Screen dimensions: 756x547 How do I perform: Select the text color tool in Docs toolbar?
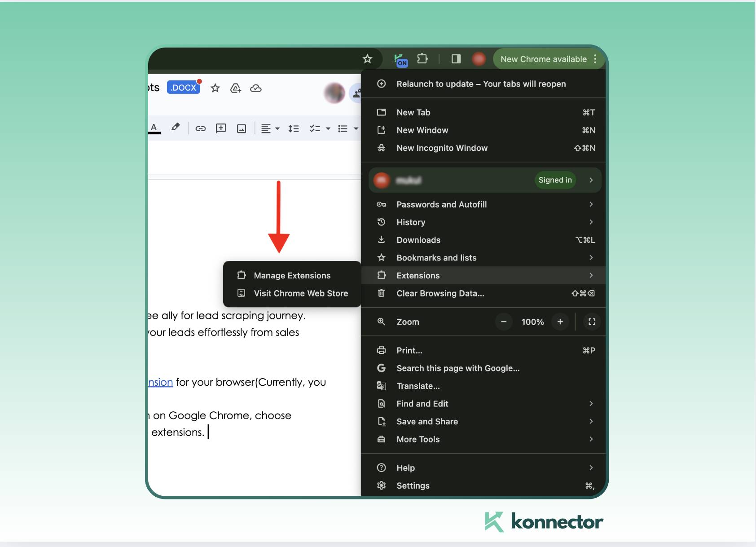154,128
